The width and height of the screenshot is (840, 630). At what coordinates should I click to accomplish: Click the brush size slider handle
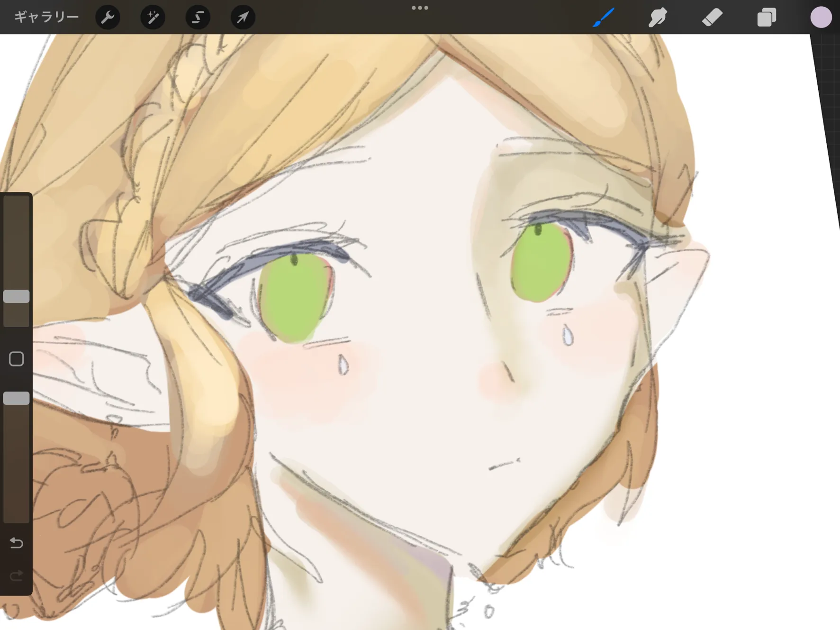point(17,296)
